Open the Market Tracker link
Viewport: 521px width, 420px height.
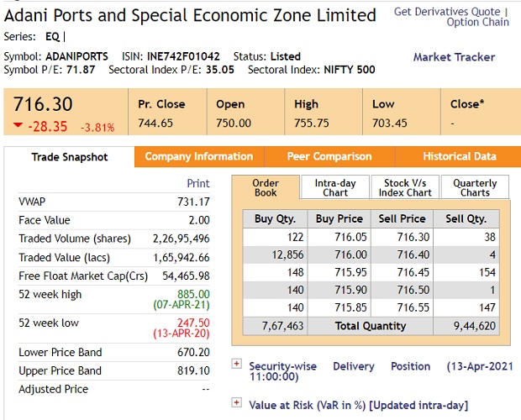pyautogui.click(x=454, y=57)
